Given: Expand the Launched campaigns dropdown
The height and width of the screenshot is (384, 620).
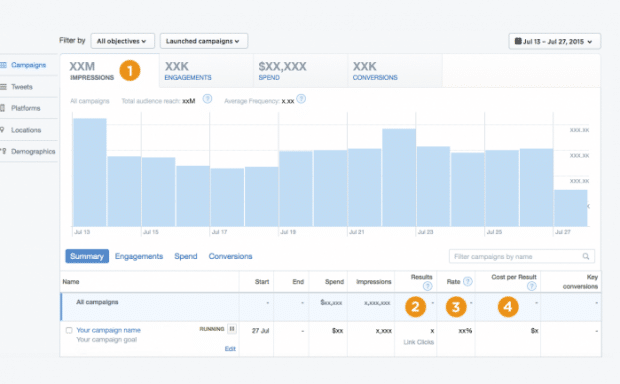Looking at the screenshot, I should (204, 41).
